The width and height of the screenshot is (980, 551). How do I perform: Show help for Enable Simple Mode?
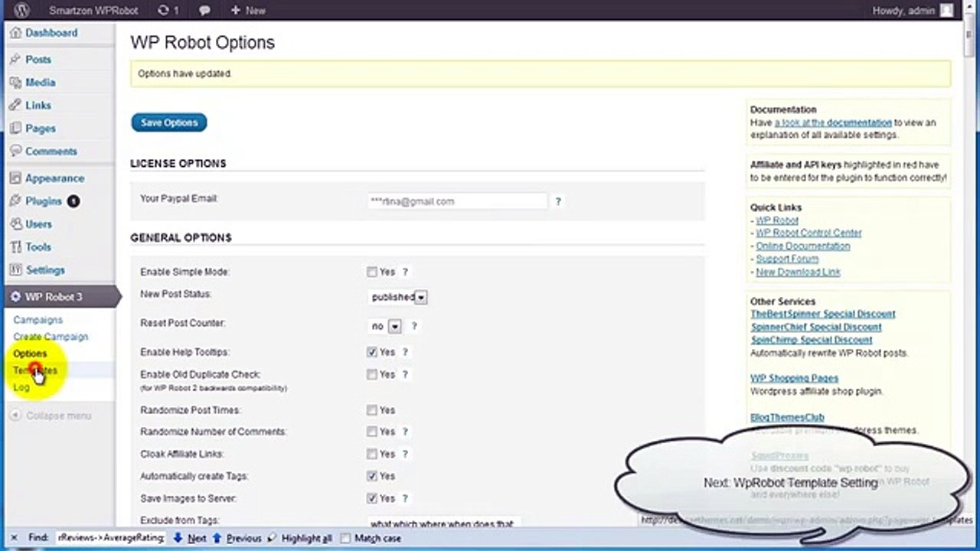click(405, 272)
